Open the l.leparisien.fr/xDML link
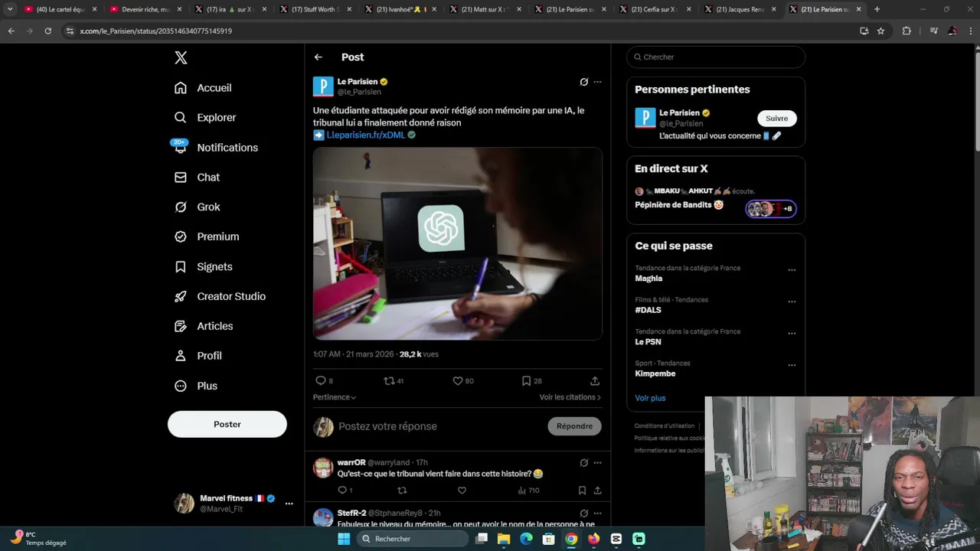 pyautogui.click(x=365, y=135)
